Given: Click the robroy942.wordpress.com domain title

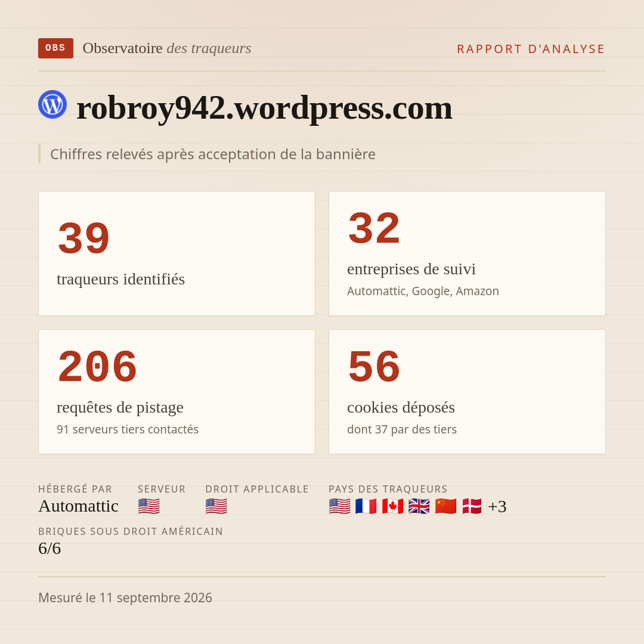Looking at the screenshot, I should point(265,108).
